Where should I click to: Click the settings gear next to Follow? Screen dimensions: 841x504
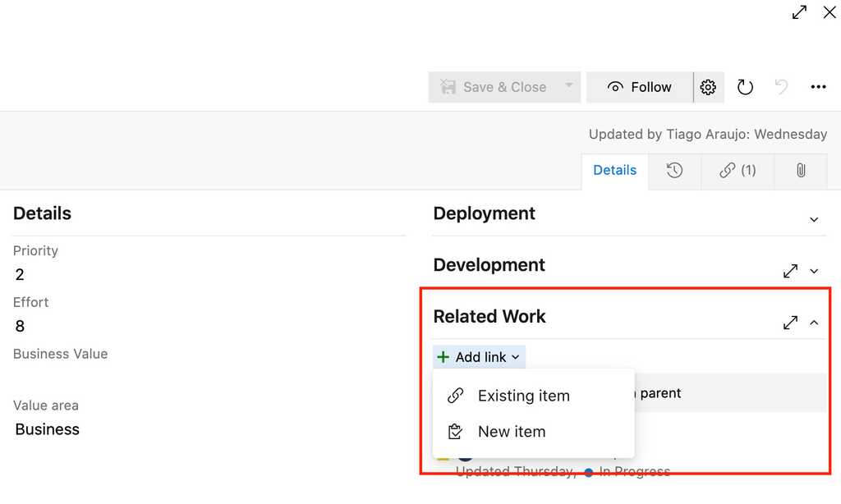click(708, 87)
